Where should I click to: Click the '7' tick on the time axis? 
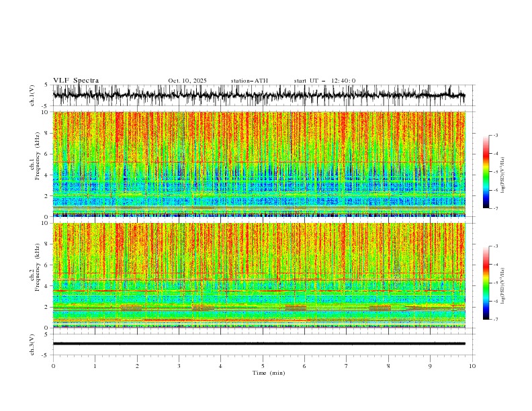[347, 366]
